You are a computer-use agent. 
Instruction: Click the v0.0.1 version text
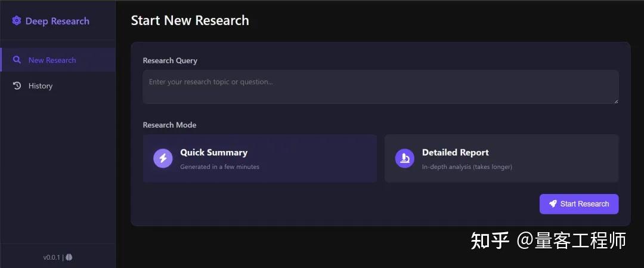(51, 257)
